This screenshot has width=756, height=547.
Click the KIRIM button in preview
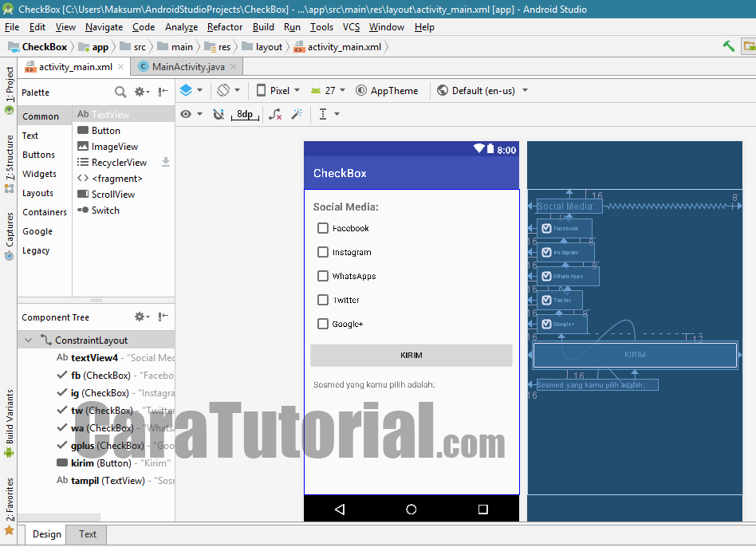pos(411,355)
